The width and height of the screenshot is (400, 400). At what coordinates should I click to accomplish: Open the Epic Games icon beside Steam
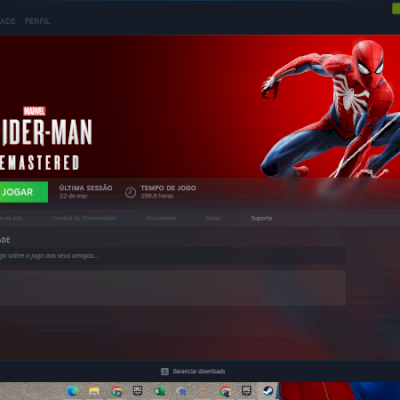(x=246, y=391)
